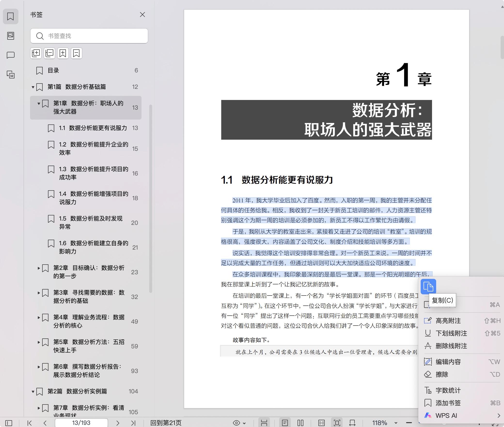Click the copy icon in context menu
This screenshot has width=504, height=427.
pyautogui.click(x=428, y=287)
